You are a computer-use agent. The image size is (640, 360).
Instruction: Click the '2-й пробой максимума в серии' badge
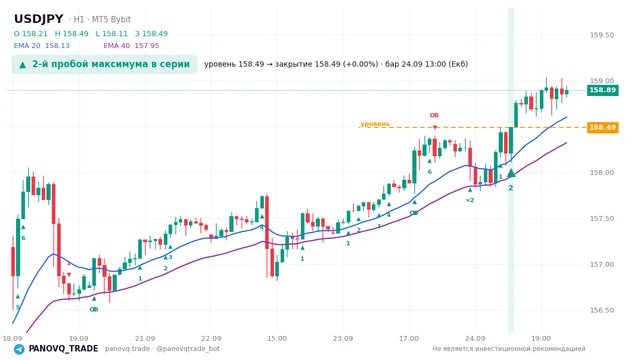coord(104,64)
